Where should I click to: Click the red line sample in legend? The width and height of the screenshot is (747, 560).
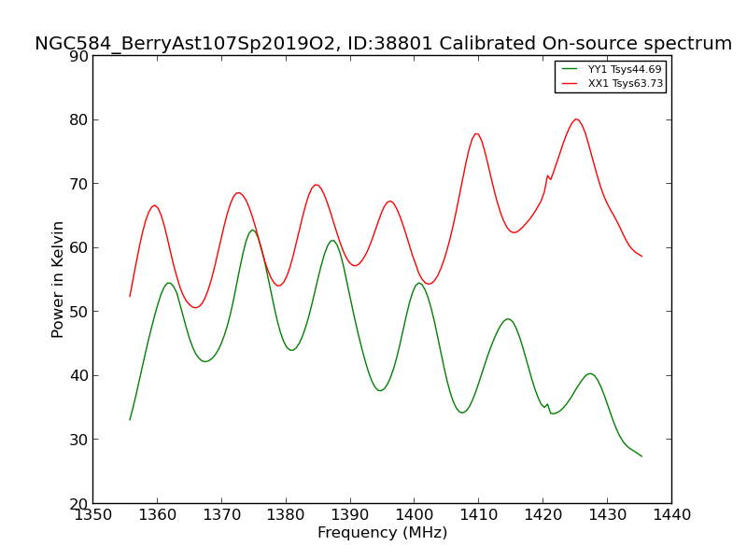click(570, 83)
